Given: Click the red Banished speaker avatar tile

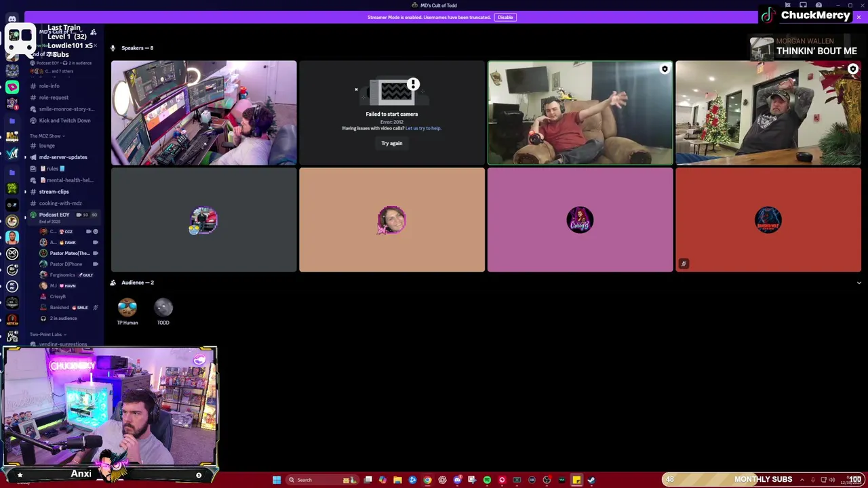Looking at the screenshot, I should click(768, 220).
